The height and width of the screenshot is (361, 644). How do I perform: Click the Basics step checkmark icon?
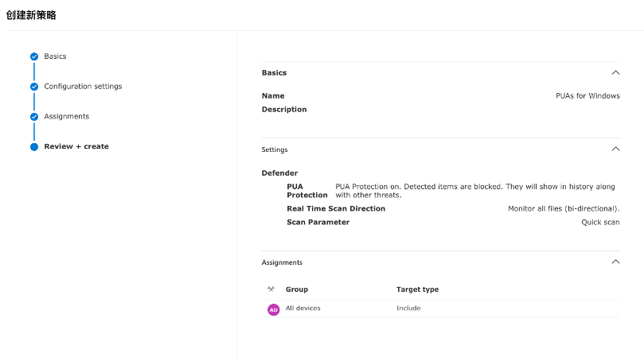point(34,56)
